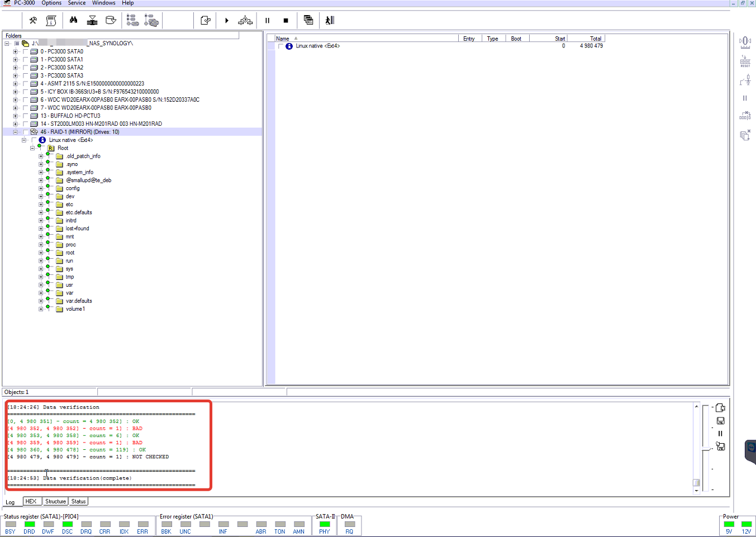This screenshot has width=756, height=537.
Task: Check the box for 46 - RAID-1 (MIRROR)
Action: tap(25, 132)
